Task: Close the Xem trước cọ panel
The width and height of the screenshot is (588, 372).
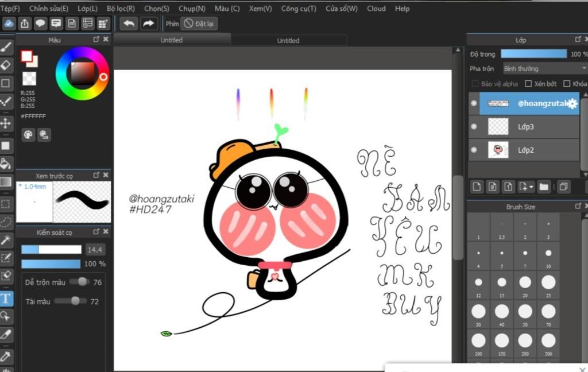Action: (x=106, y=175)
